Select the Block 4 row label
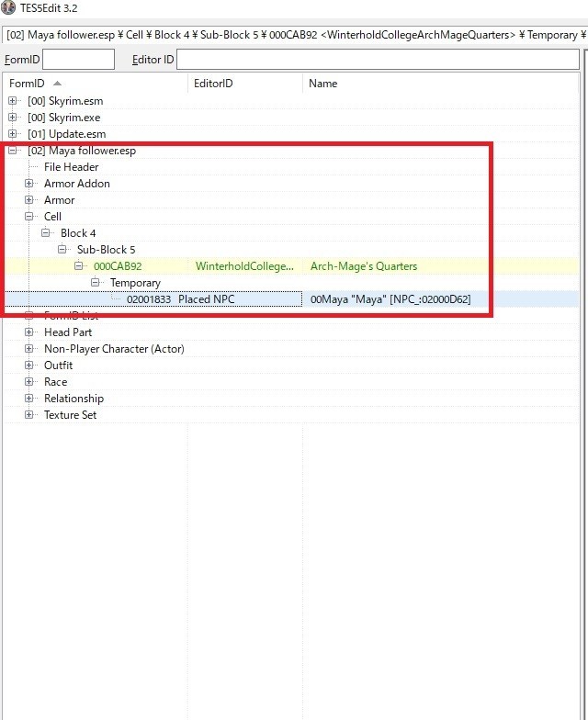The width and height of the screenshot is (588, 720). [x=78, y=233]
